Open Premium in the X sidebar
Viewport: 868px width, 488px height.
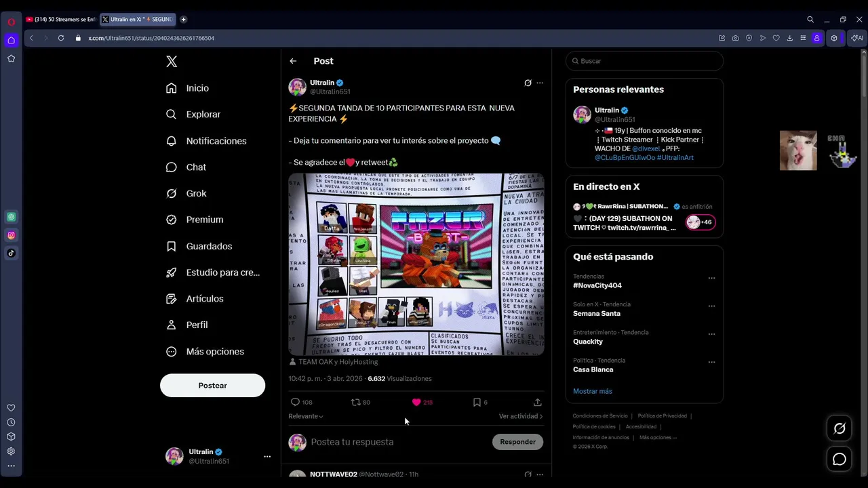coord(195,220)
